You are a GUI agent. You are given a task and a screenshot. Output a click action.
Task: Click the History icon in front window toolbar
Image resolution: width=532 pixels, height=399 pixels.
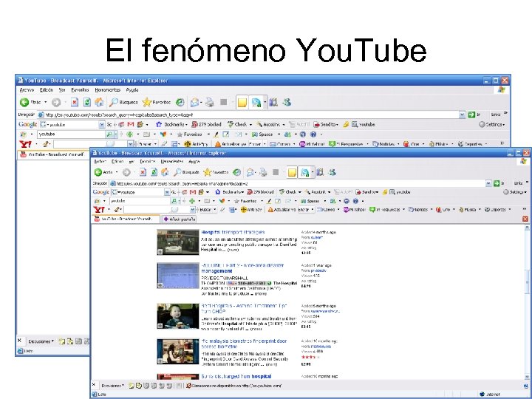pyautogui.click(x=237, y=172)
